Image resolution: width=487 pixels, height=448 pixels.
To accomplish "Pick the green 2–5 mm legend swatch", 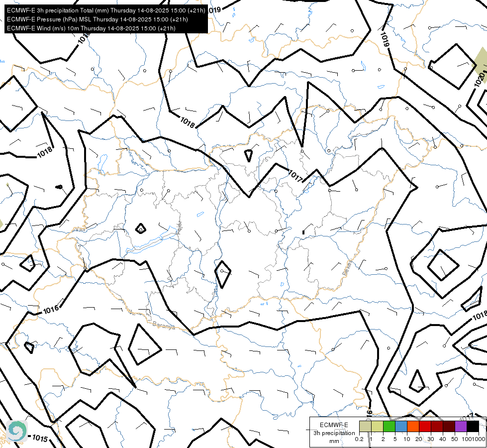I will [389, 427].
